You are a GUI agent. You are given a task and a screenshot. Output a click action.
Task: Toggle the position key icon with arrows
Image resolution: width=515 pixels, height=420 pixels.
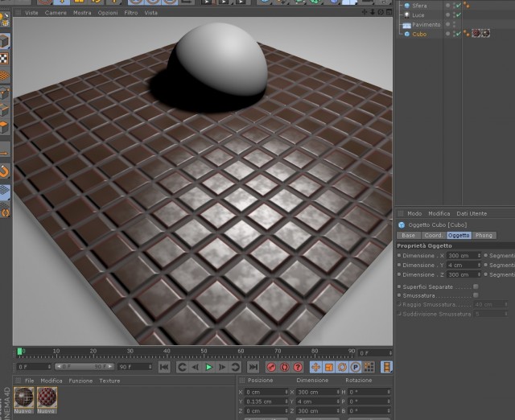[x=315, y=367]
